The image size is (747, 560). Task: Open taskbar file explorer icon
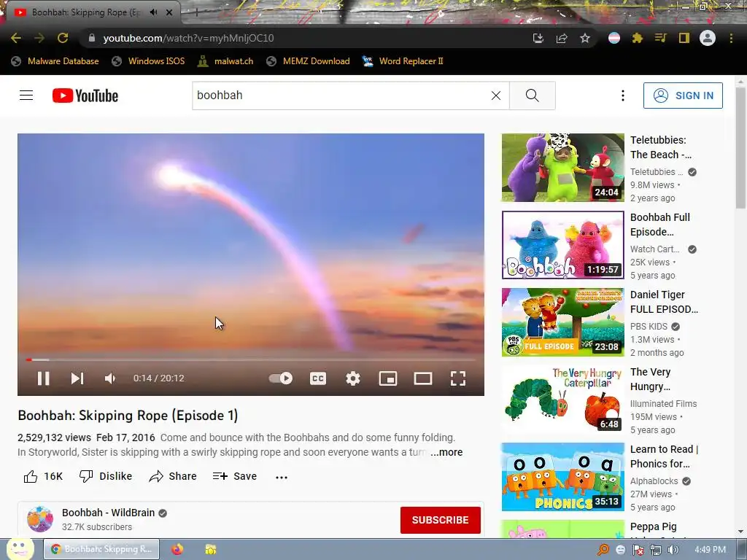(210, 549)
